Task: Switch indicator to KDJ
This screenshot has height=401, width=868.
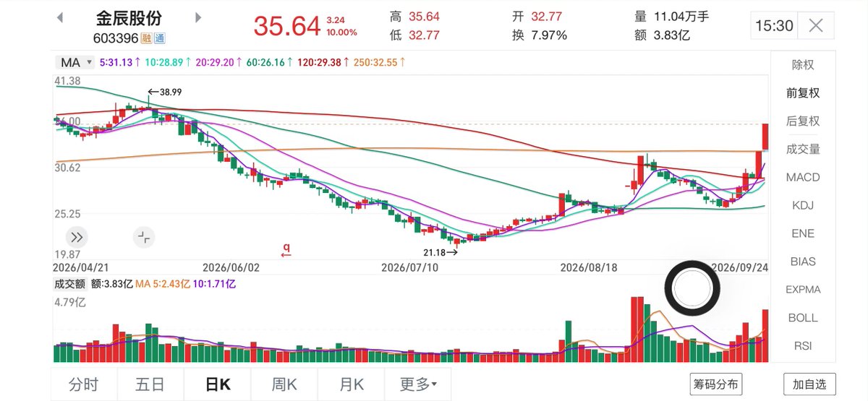Action: [803, 205]
